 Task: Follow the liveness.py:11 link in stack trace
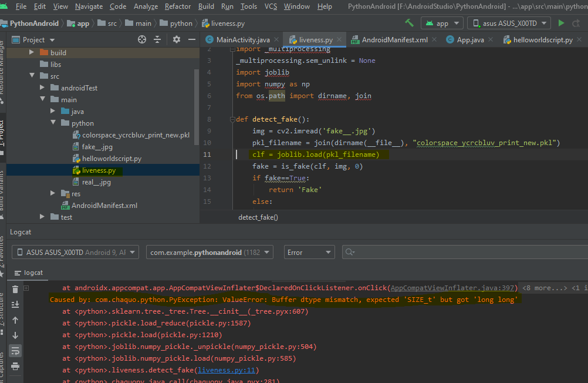coord(228,370)
